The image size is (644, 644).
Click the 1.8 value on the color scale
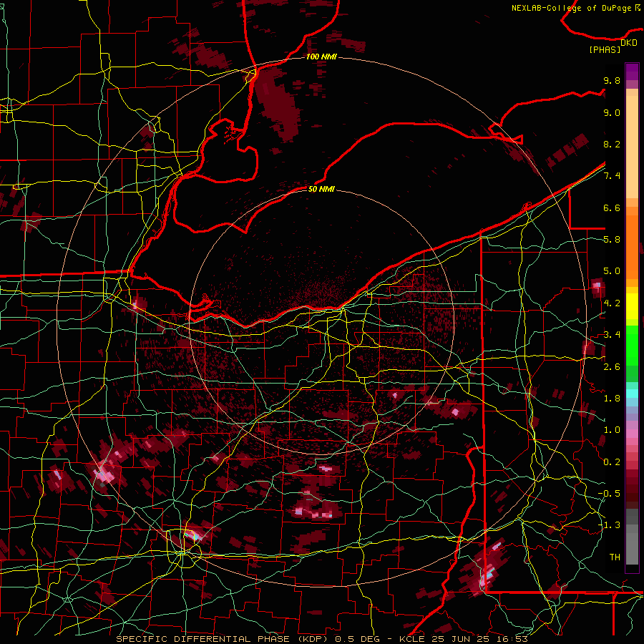pos(612,399)
